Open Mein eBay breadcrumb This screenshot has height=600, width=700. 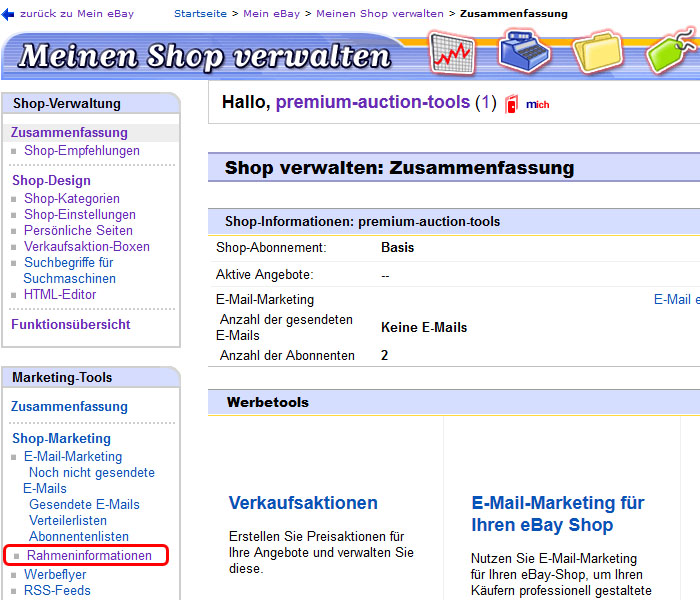point(271,14)
